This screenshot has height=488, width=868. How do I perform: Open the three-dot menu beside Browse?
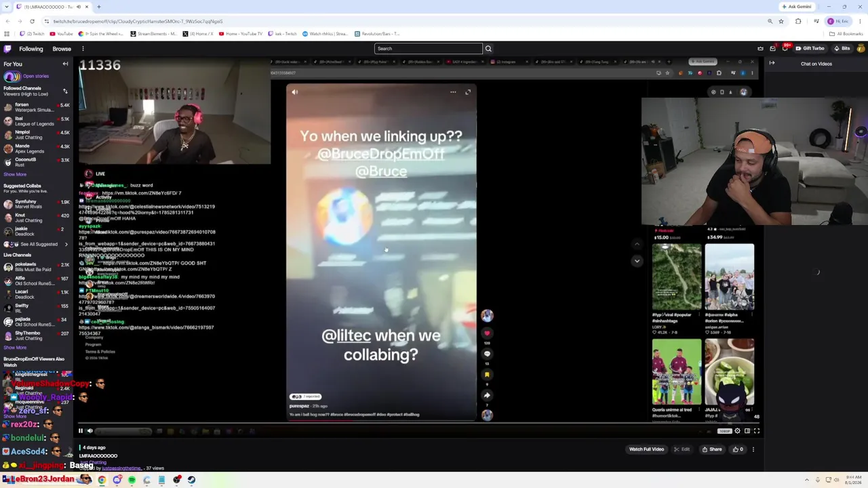tap(83, 49)
